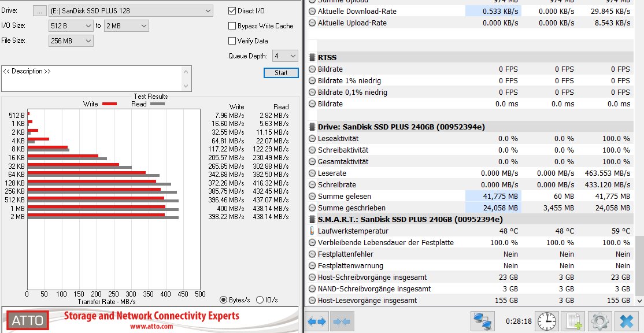The width and height of the screenshot is (644, 333).
Task: Click circle icon beside Schreibaktivität
Action: (x=312, y=150)
